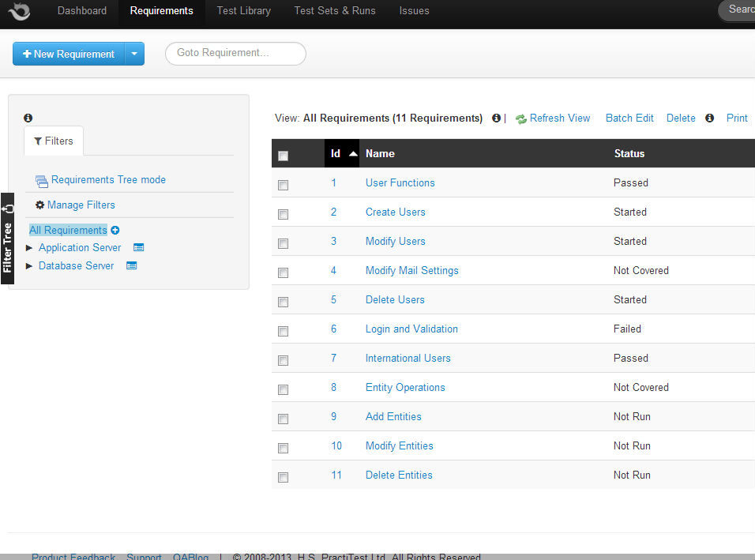Click plus icon beside All Requirements

point(115,231)
